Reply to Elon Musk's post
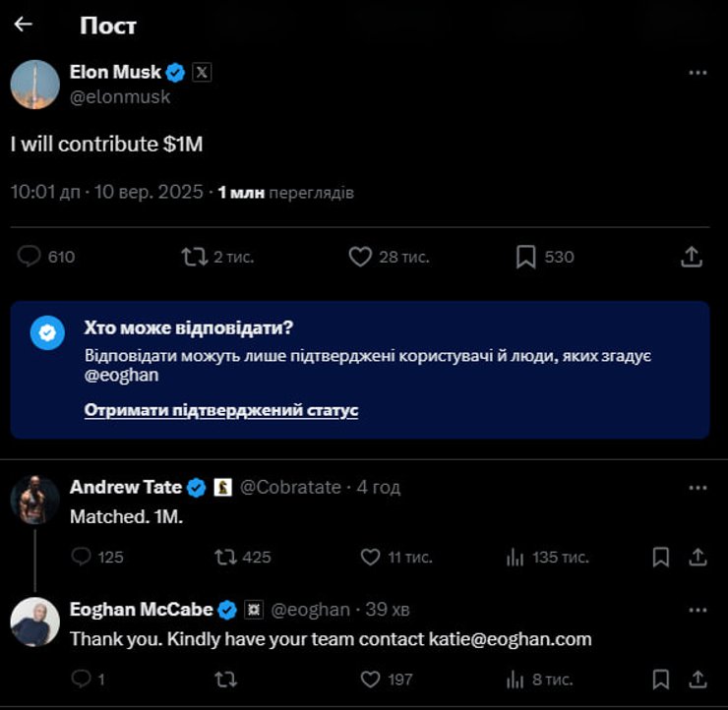 tap(30, 257)
